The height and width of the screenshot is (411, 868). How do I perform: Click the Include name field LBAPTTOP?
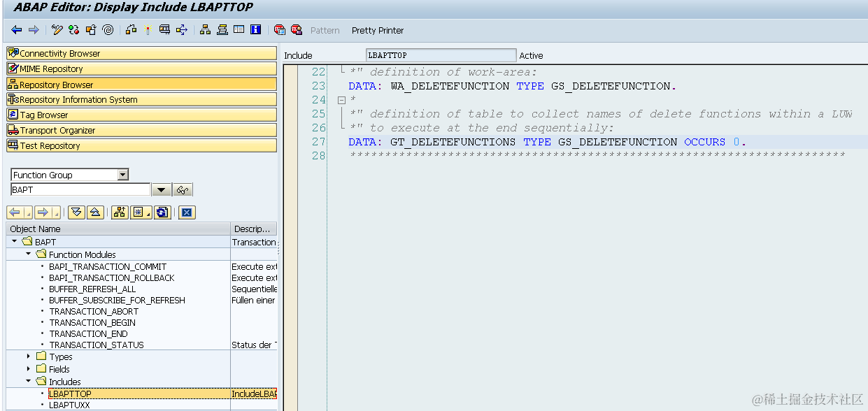coord(441,55)
